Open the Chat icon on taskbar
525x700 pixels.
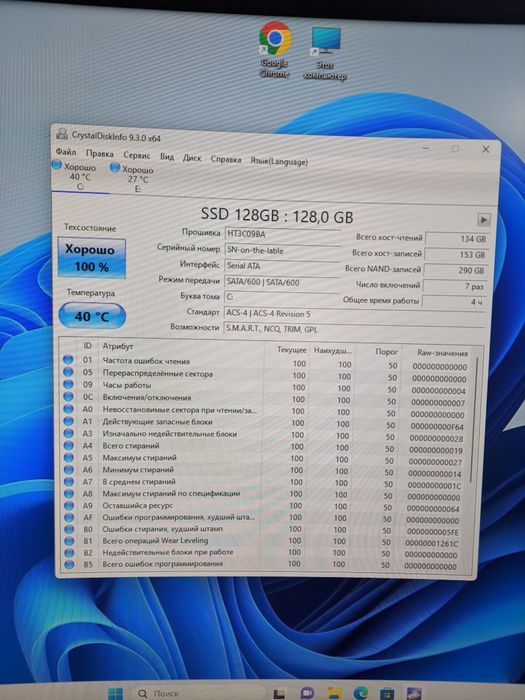click(x=307, y=693)
